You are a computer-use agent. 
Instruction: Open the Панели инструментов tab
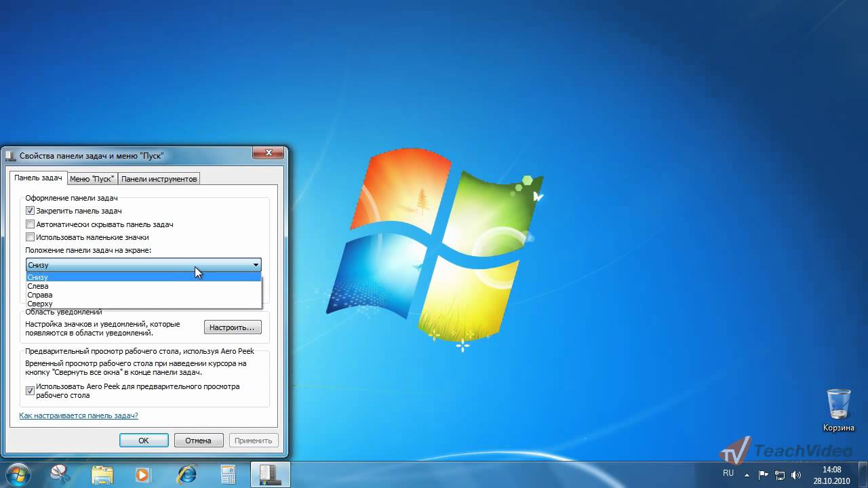159,179
